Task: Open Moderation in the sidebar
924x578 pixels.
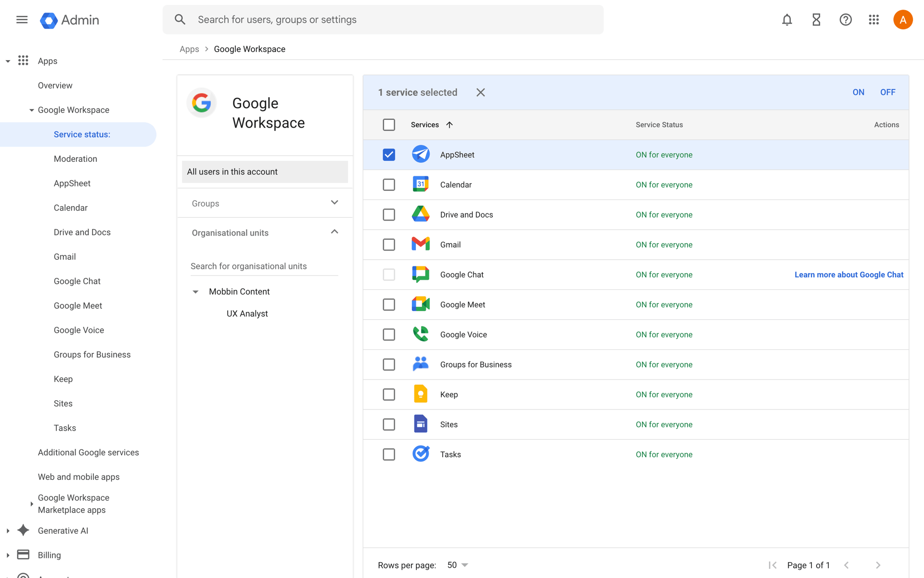Action: (76, 159)
